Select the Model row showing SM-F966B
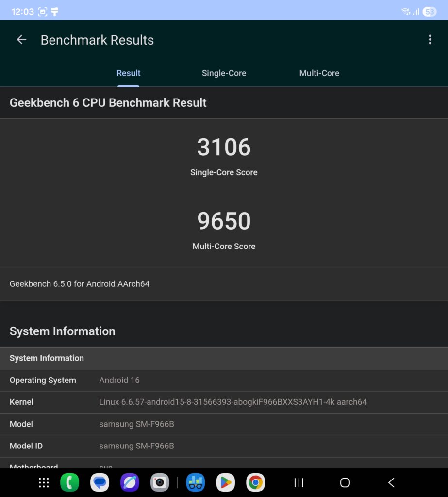Image resolution: width=448 pixels, height=497 pixels. coord(224,424)
